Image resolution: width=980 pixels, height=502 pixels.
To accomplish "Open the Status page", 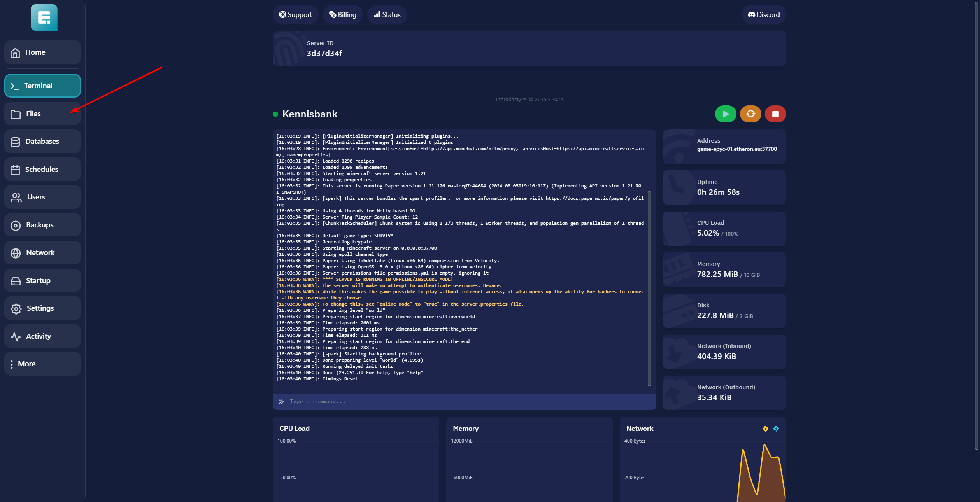I will point(387,15).
